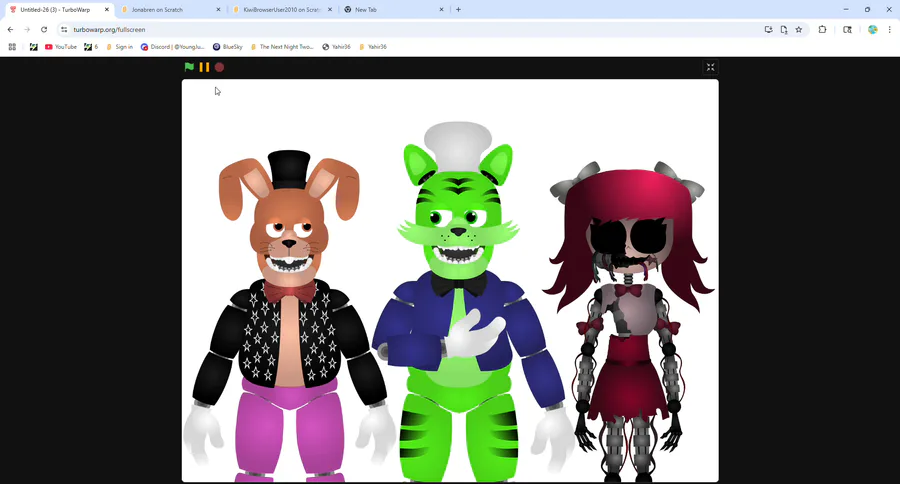This screenshot has width=900, height=484.
Task: Close the KiwiBrowserUser2010 on Scratch tab
Action: point(329,10)
